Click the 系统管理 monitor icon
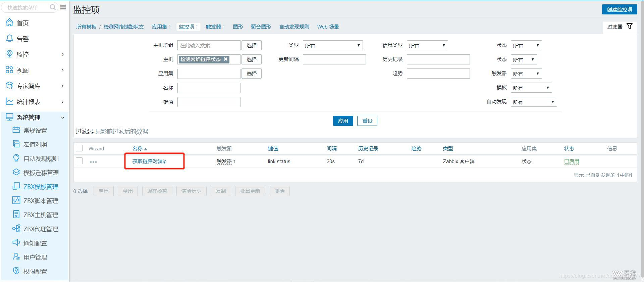 pos(9,117)
